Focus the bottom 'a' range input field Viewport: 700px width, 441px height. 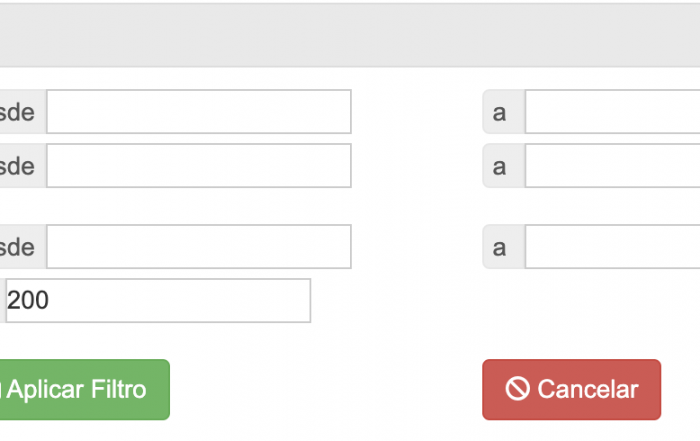click(x=612, y=247)
